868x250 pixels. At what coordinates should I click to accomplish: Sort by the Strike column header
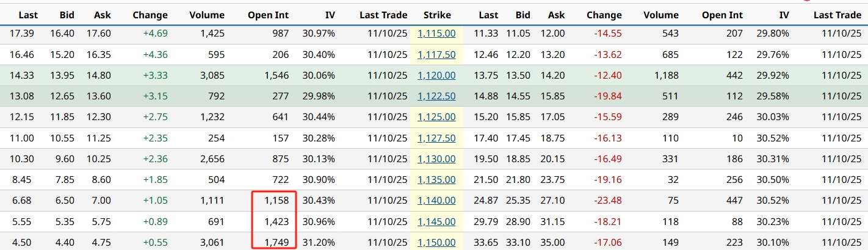pos(437,15)
